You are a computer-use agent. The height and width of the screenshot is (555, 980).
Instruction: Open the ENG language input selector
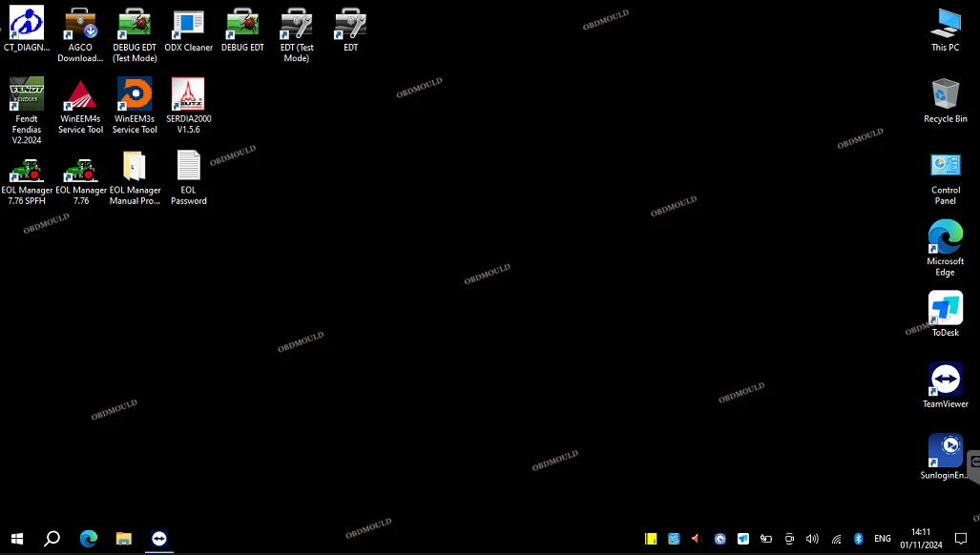[x=883, y=539]
